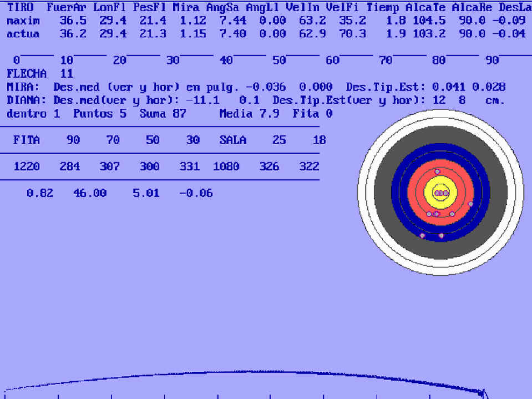Click the 'Puntos 5' text

click(100, 114)
